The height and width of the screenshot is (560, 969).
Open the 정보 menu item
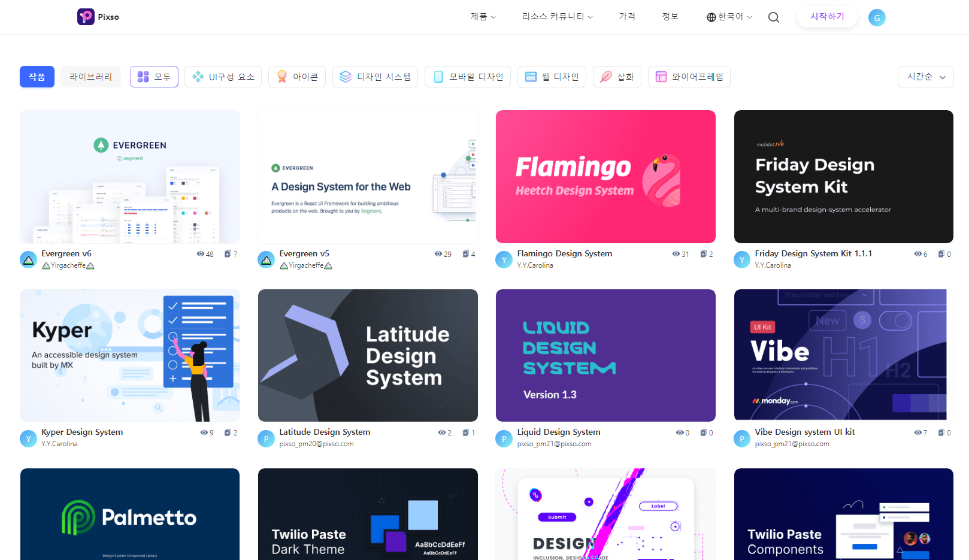(670, 17)
